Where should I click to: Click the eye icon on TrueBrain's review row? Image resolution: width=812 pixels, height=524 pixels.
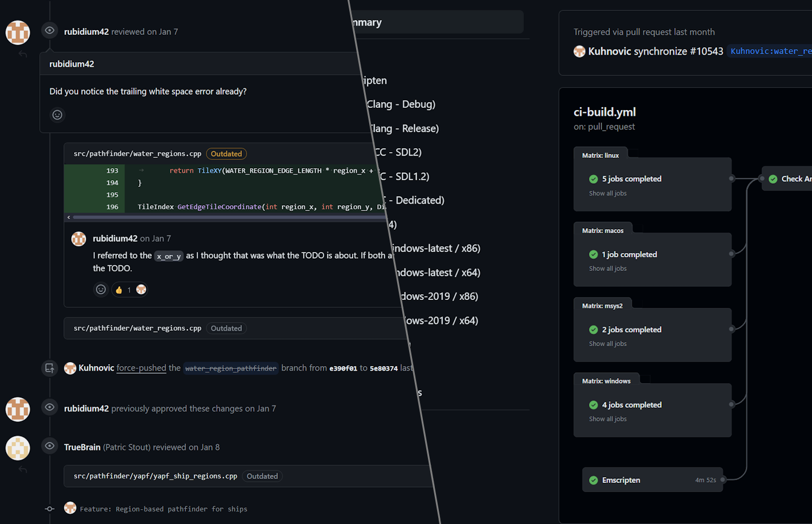[49, 447]
